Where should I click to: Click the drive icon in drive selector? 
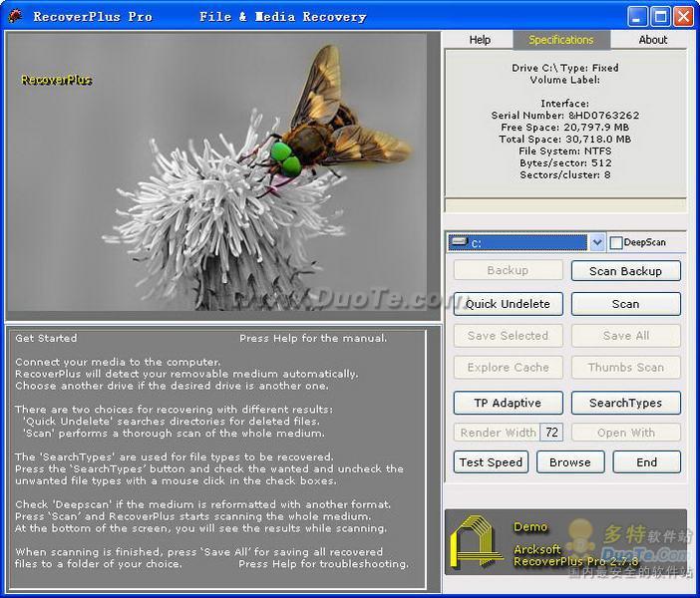pos(459,242)
